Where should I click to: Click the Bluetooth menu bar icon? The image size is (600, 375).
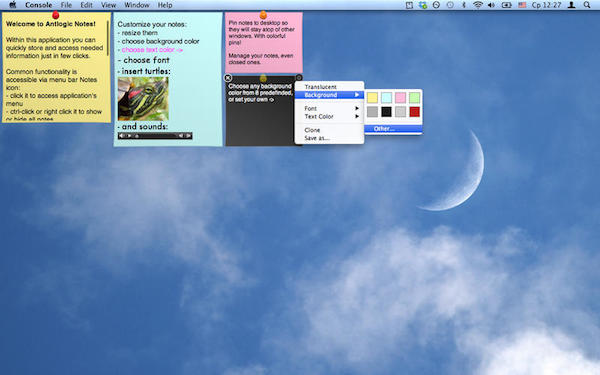[x=463, y=5]
